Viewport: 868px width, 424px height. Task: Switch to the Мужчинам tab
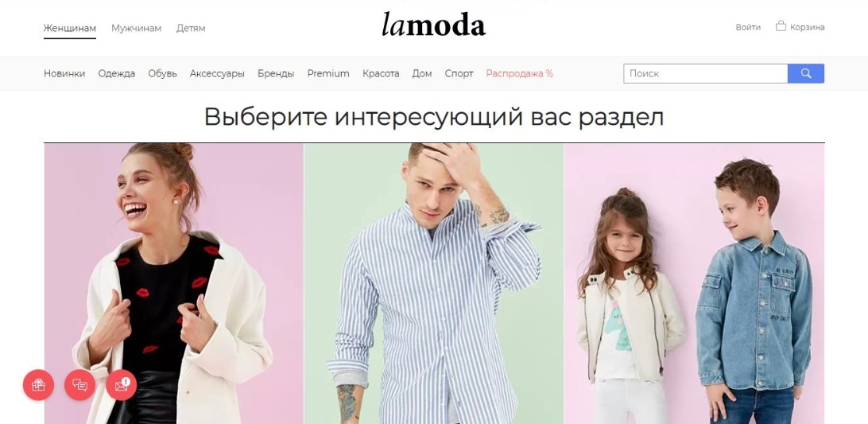click(136, 29)
